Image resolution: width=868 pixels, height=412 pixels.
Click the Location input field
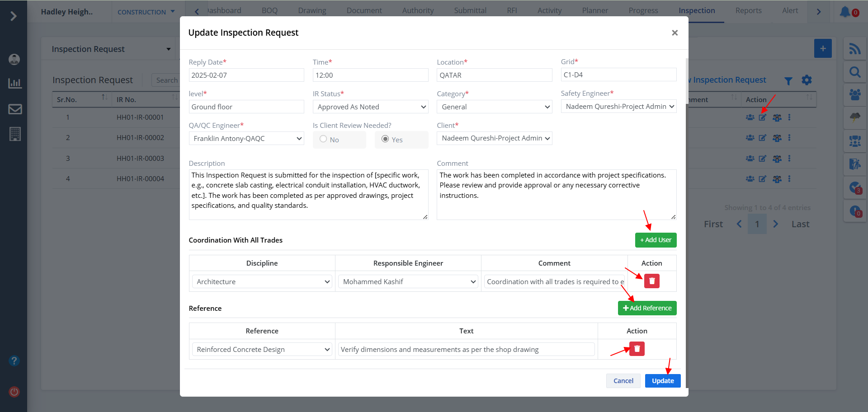494,75
